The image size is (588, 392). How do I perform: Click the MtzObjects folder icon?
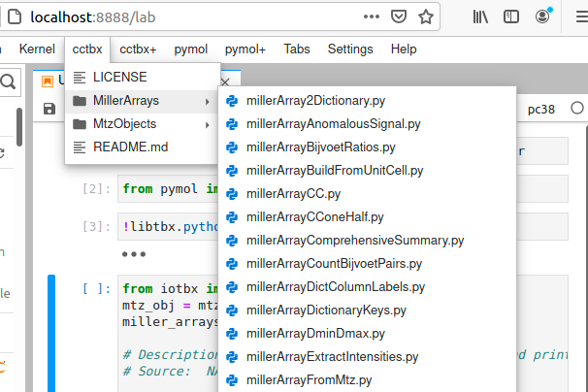pos(80,124)
